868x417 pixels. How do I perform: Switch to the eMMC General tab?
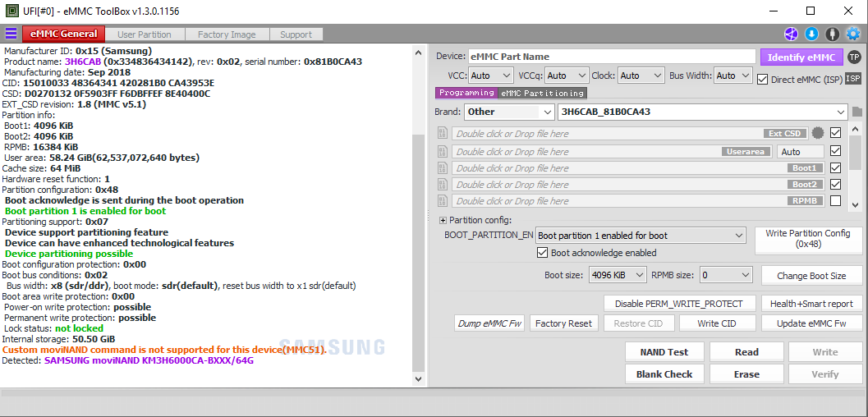point(64,34)
